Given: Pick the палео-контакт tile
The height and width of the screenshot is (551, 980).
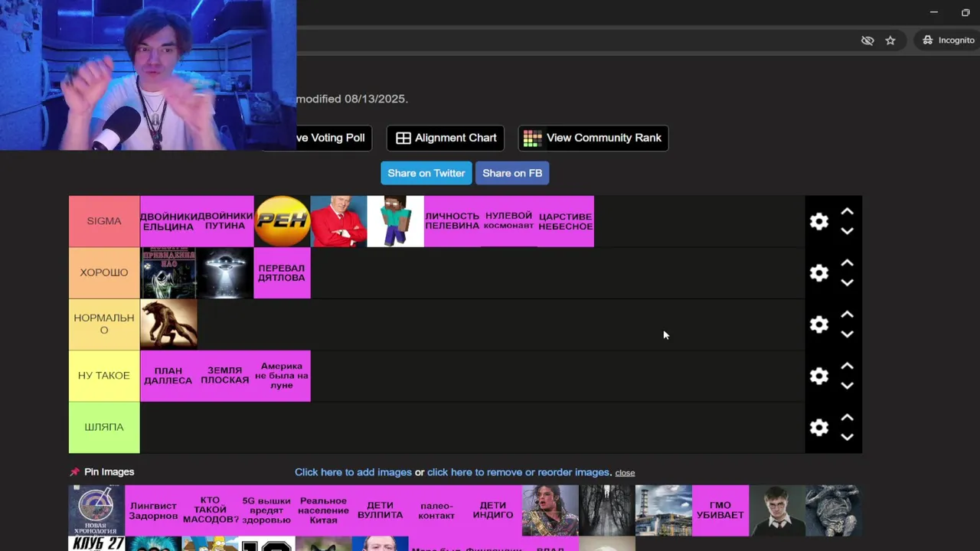Looking at the screenshot, I should point(436,510).
